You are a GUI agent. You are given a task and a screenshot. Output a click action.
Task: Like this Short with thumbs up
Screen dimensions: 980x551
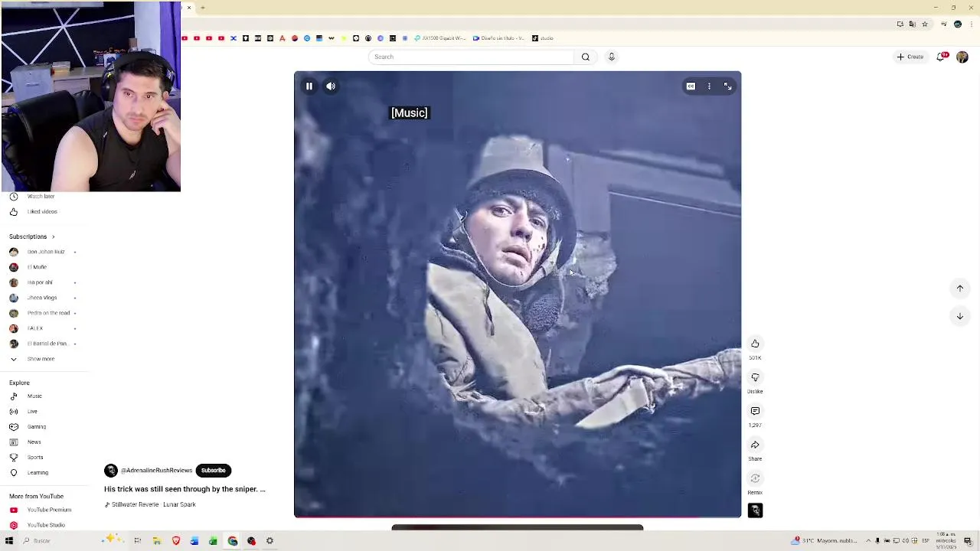tap(755, 344)
